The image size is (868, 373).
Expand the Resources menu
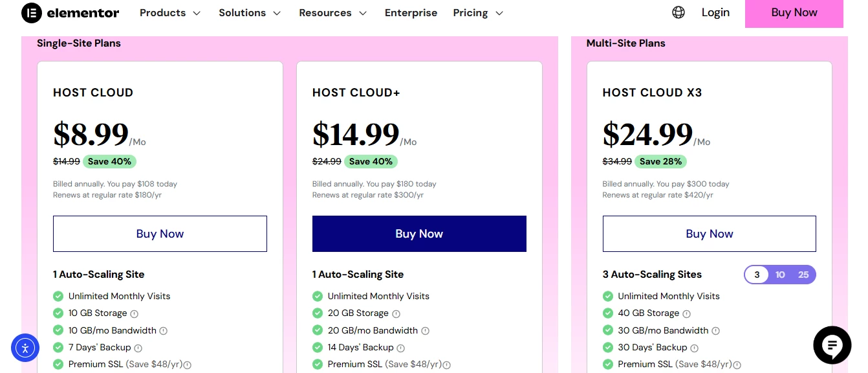(x=333, y=13)
